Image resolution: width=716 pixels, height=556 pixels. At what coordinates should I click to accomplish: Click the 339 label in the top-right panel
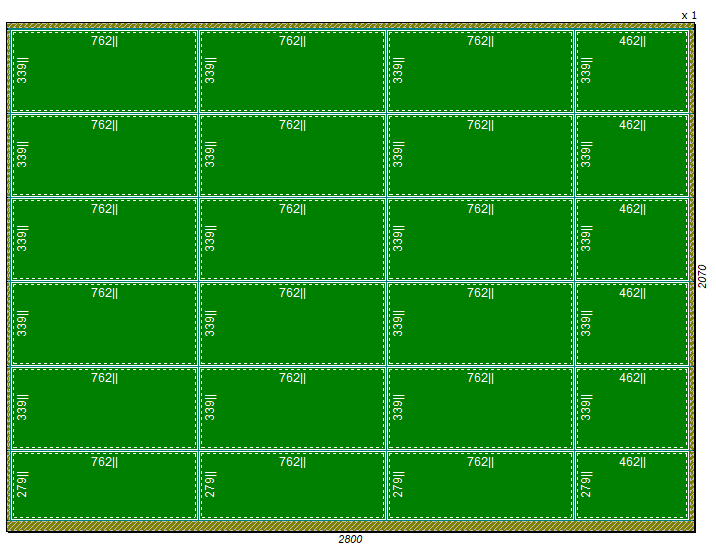586,70
